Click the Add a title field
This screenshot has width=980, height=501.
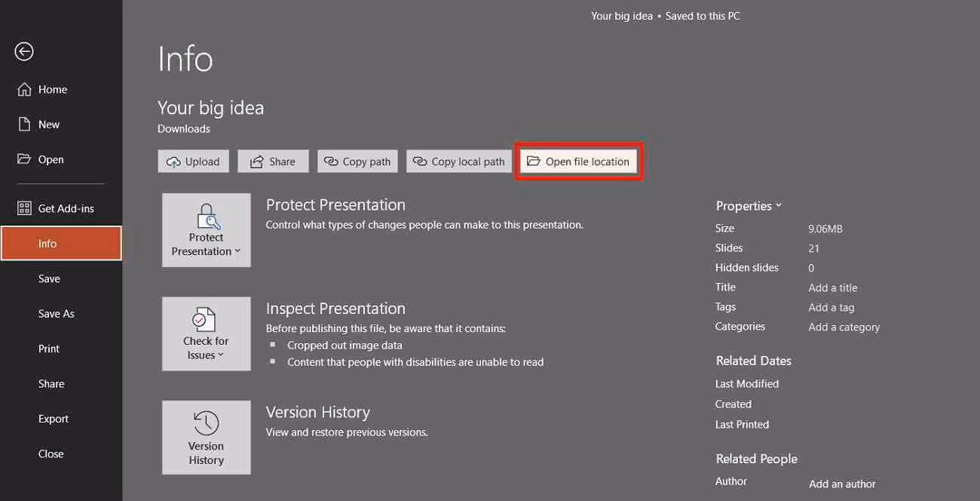[x=833, y=287]
